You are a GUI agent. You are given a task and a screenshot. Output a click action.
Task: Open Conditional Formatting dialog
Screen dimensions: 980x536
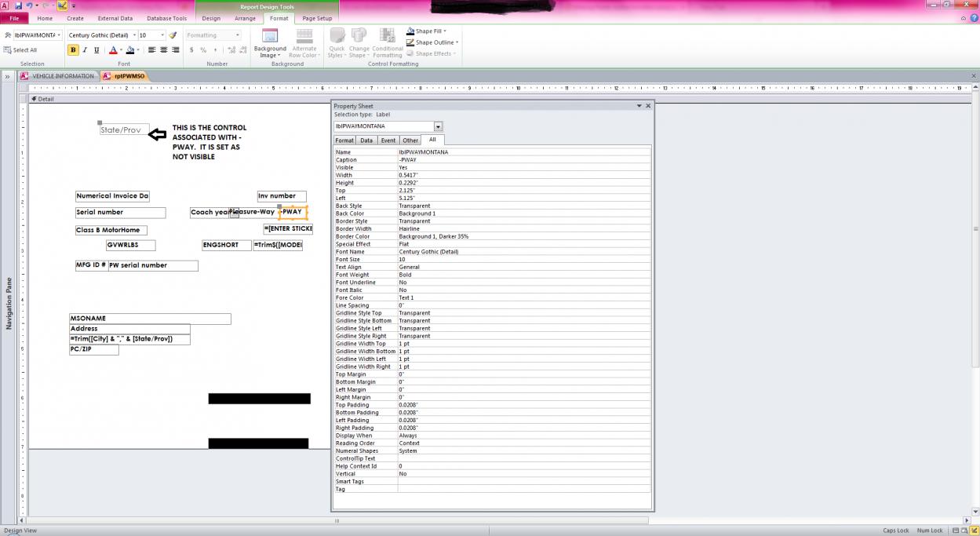(388, 43)
